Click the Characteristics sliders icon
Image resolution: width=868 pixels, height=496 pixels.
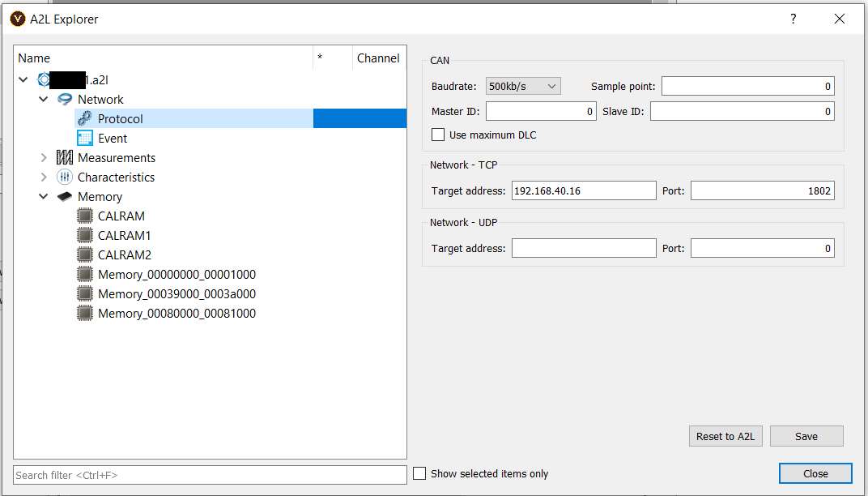coord(65,177)
